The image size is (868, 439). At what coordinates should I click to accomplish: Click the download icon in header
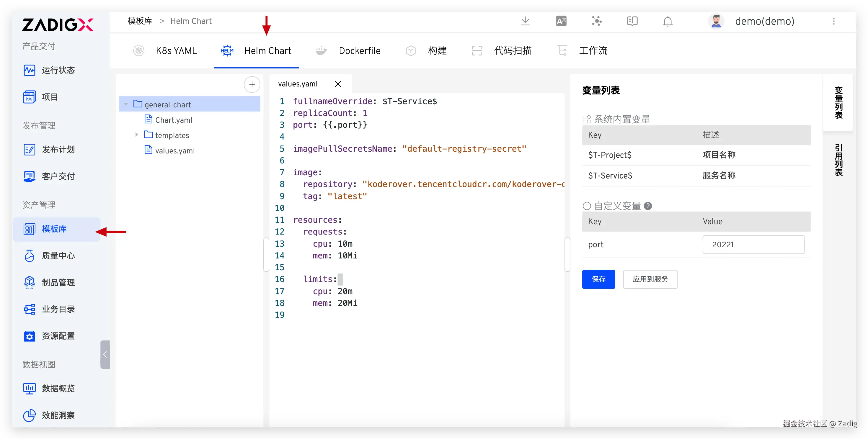525,21
